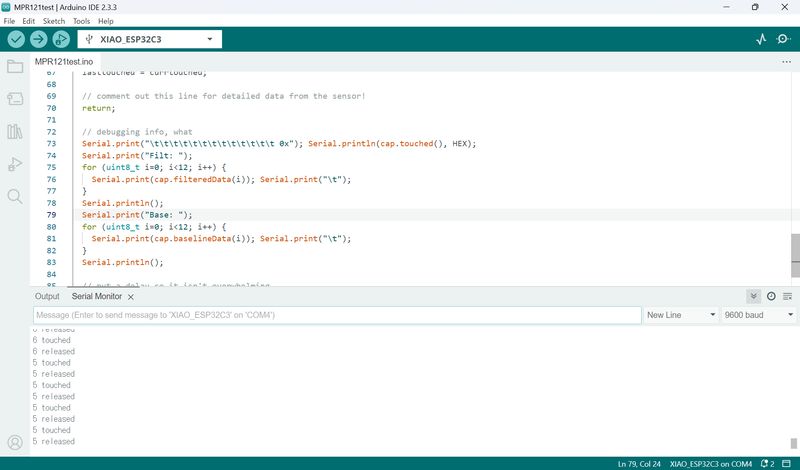Click the 'return;' statement on line 70
800x470 pixels.
click(98, 108)
